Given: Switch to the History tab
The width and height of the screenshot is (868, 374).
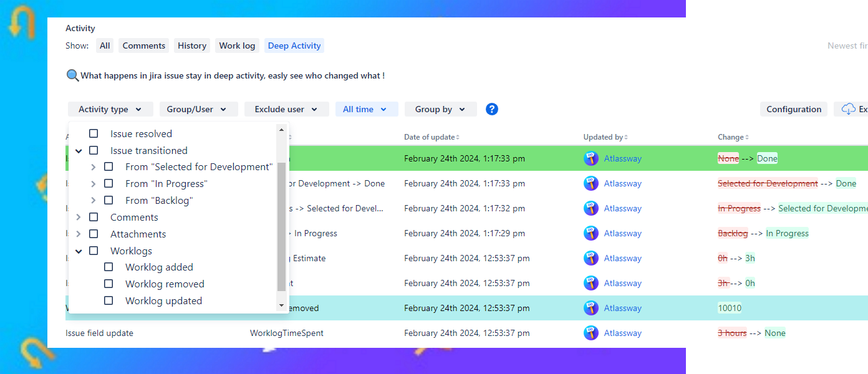Looking at the screenshot, I should point(192,46).
